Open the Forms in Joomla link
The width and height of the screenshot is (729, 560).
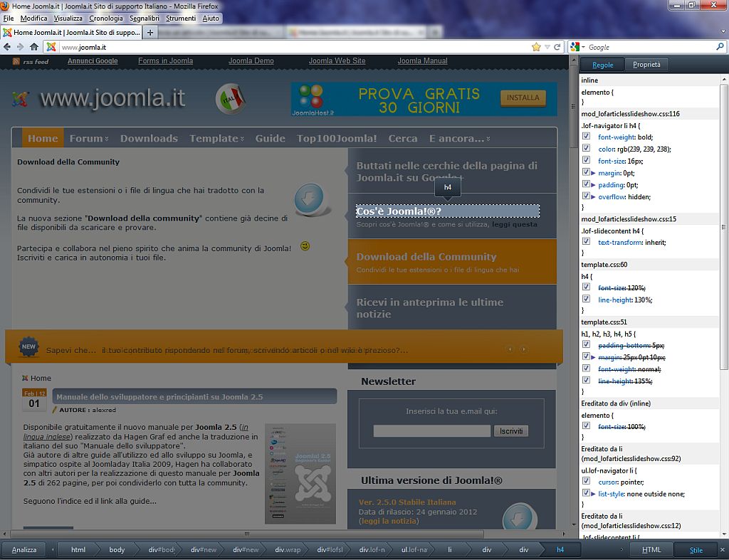tap(165, 61)
